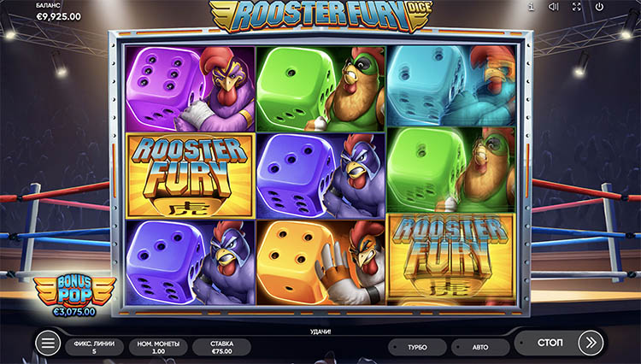Viewport: 641px width, 364px height.
Task: Click the Rooster Fury Dice logo
Action: [x=320, y=16]
